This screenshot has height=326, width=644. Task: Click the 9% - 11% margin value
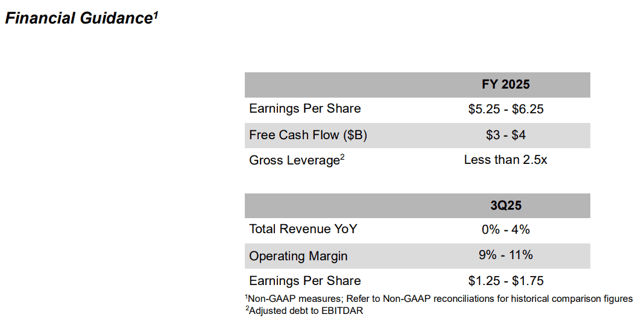pyautogui.click(x=505, y=255)
